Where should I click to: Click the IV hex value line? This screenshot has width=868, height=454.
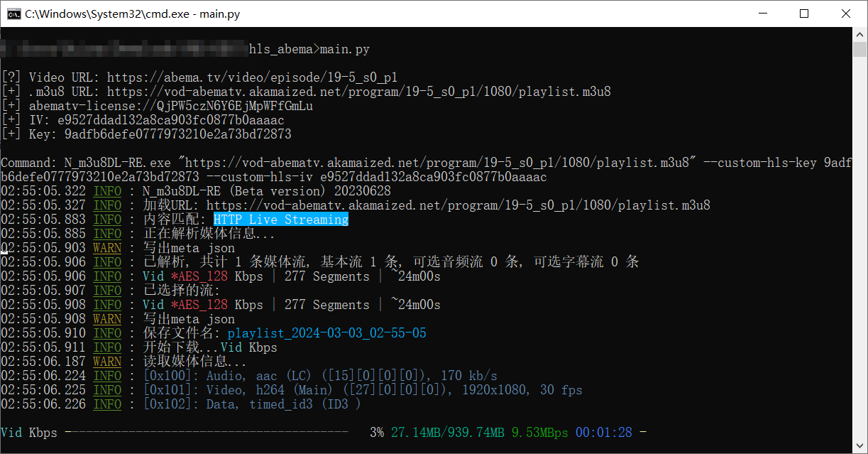[x=170, y=120]
